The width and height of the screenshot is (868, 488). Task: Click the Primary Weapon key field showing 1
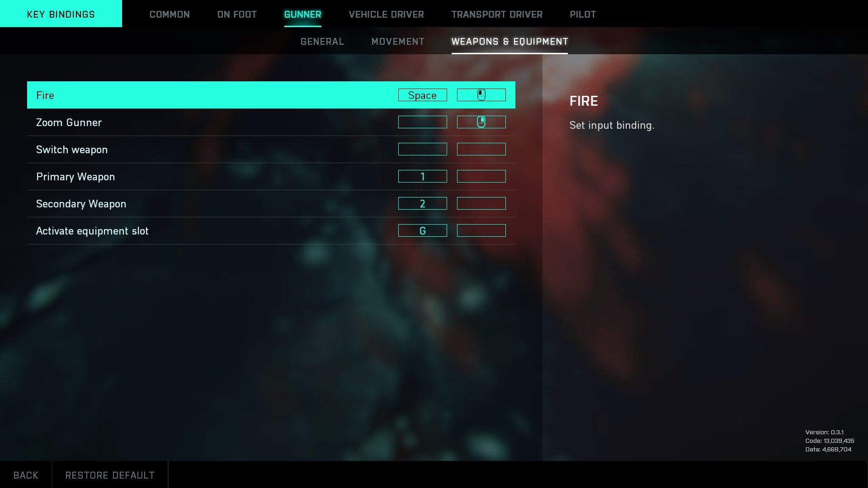tap(422, 176)
